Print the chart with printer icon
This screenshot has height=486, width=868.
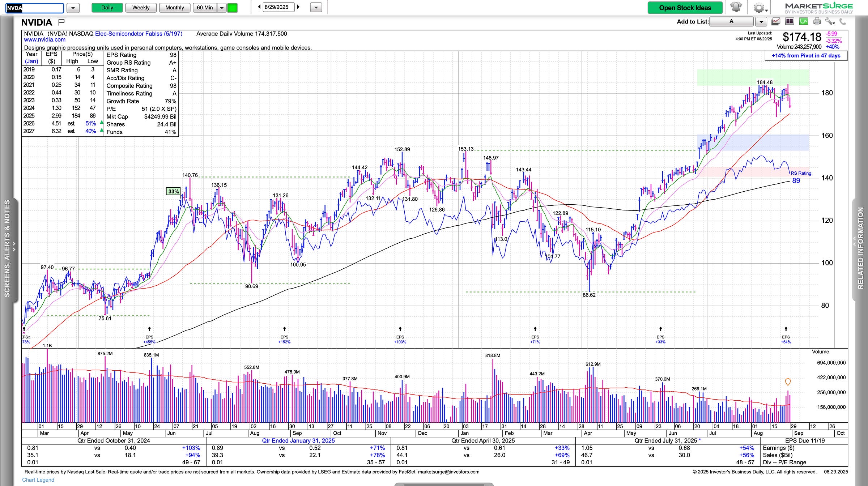[x=817, y=22]
